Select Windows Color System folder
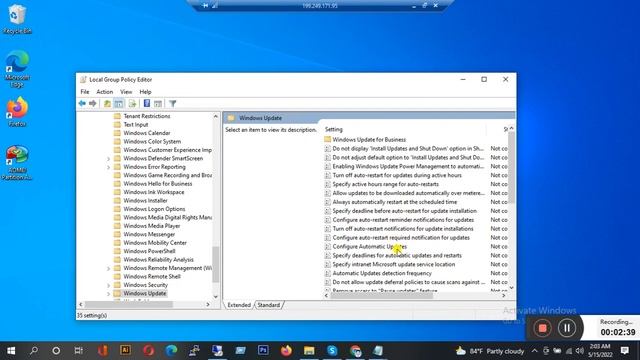This screenshot has height=360, width=640. (x=152, y=142)
